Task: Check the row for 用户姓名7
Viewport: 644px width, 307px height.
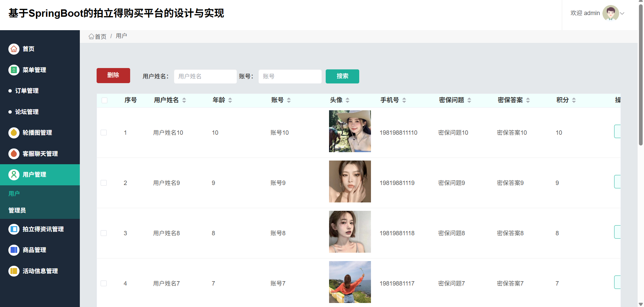Action: click(x=104, y=284)
